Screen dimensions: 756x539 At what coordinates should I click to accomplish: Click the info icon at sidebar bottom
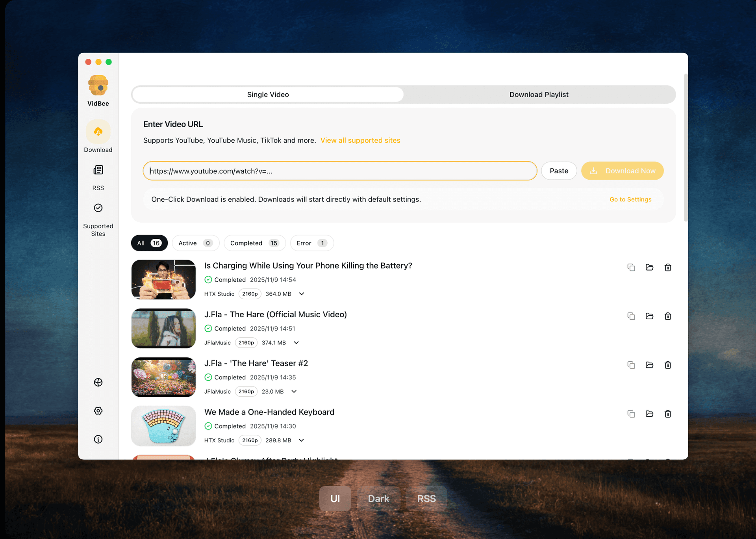click(98, 439)
